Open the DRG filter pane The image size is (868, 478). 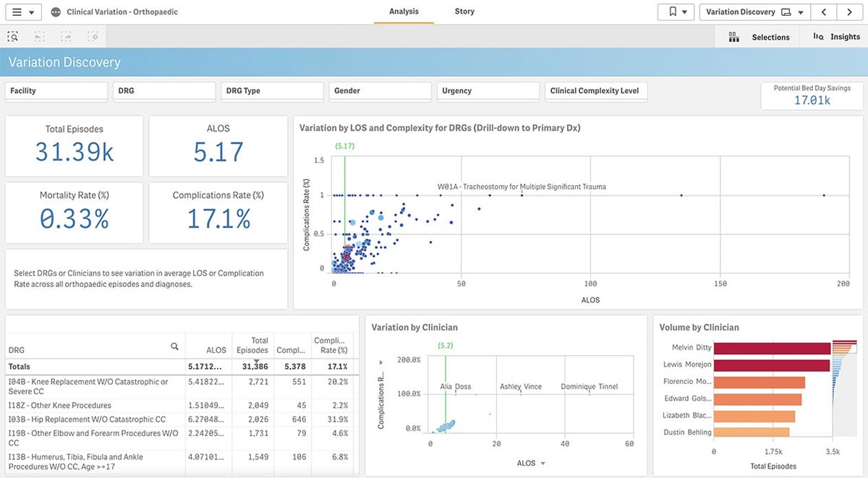point(164,91)
